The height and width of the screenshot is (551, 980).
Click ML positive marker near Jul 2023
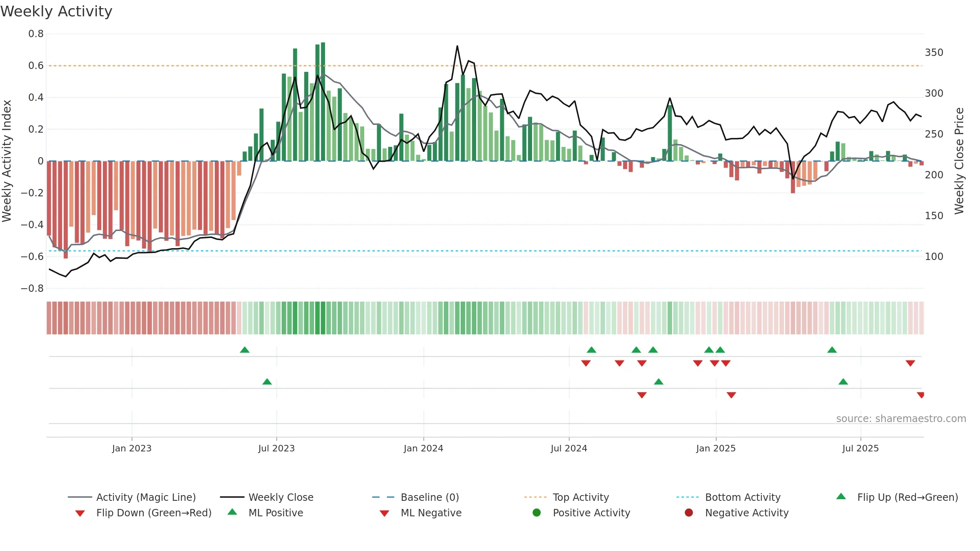point(267,382)
